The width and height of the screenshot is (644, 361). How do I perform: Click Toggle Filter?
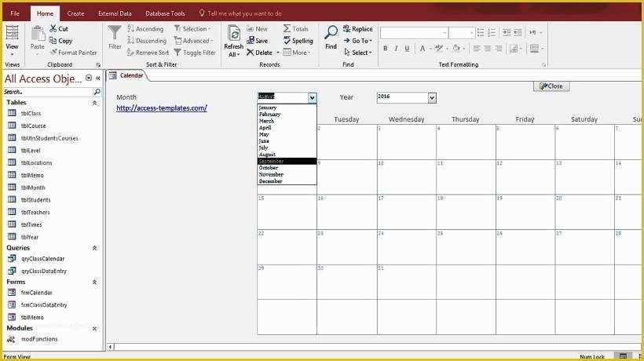195,53
